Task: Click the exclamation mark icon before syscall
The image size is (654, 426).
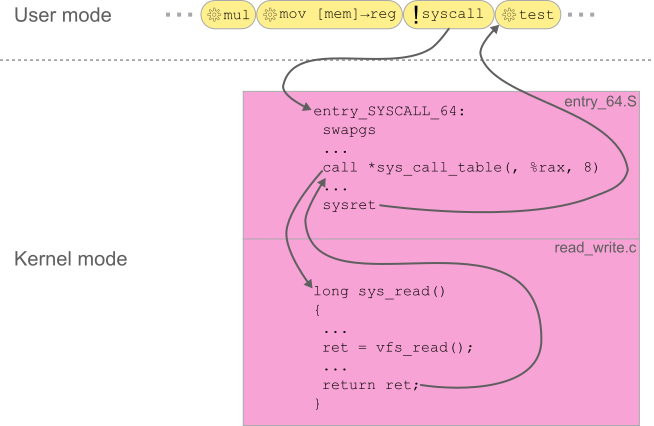Action: (x=416, y=16)
